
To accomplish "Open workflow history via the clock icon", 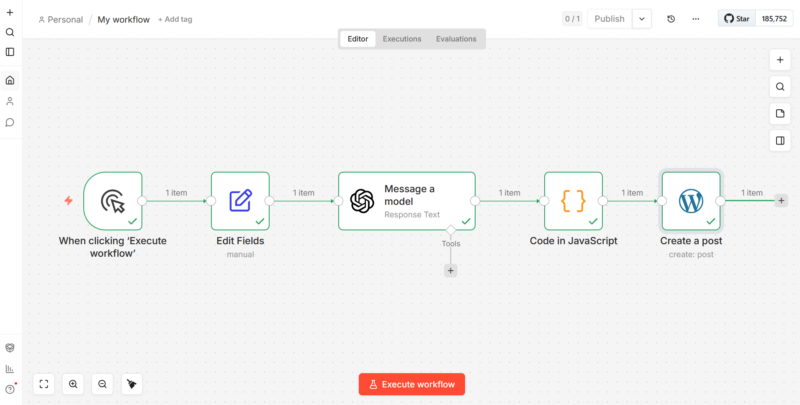I will (670, 19).
